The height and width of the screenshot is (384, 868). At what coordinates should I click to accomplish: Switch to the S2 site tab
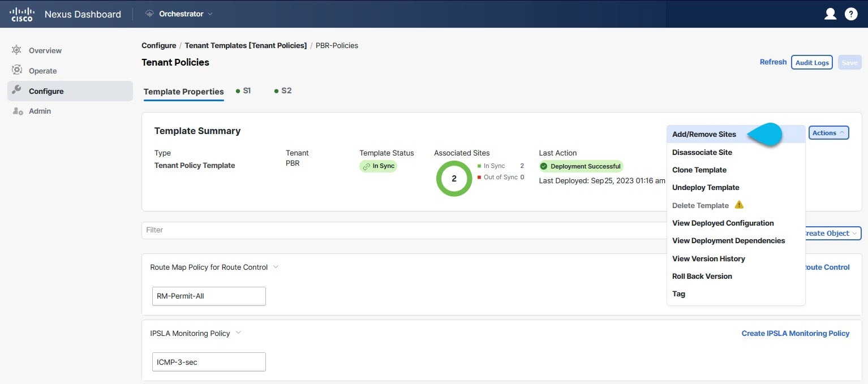(x=283, y=90)
